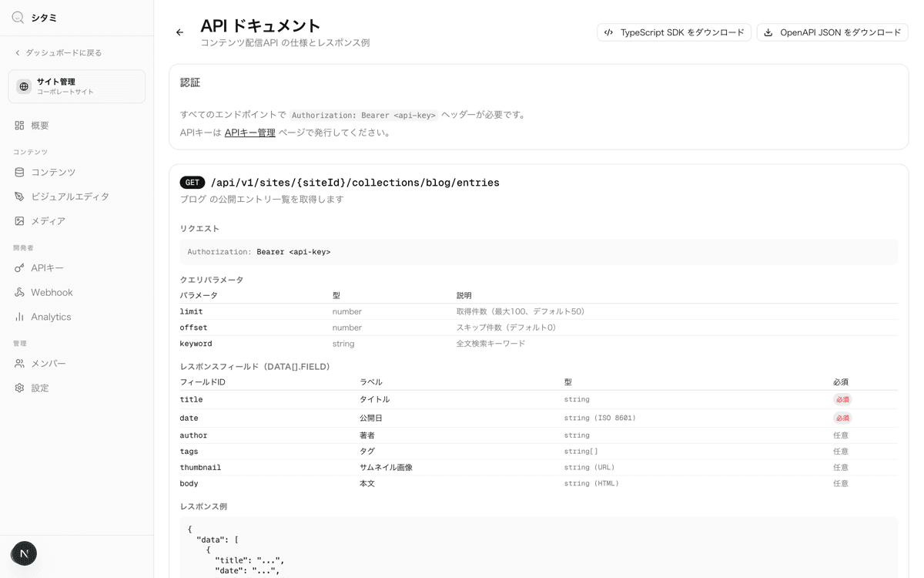Open the サイト管理 site selector card
This screenshot has height=578, width=924.
[77, 86]
